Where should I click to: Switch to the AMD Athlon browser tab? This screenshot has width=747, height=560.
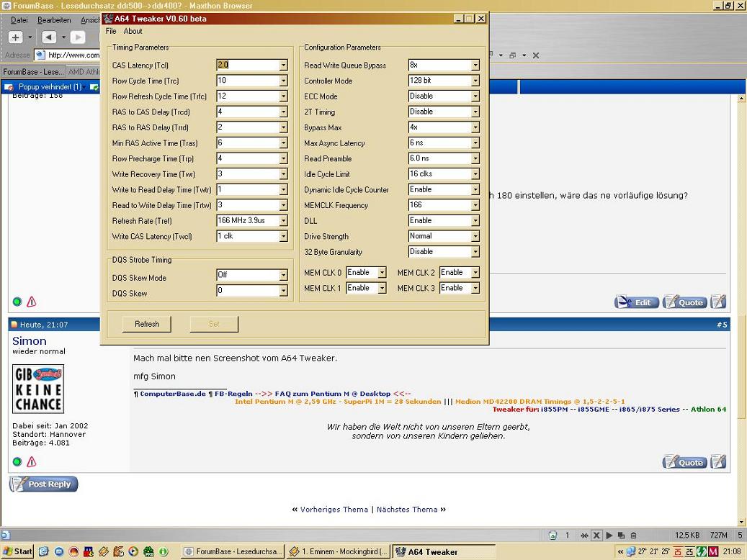(x=84, y=71)
